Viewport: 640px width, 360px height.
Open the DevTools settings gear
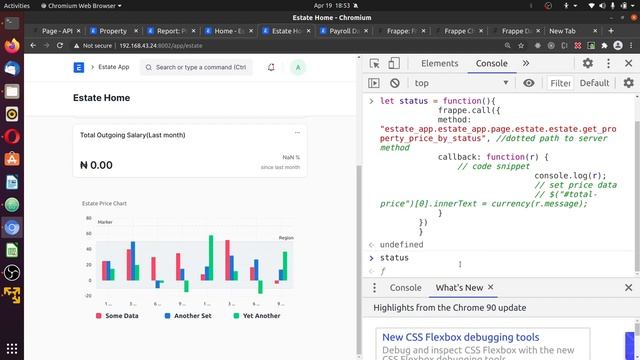coord(588,63)
